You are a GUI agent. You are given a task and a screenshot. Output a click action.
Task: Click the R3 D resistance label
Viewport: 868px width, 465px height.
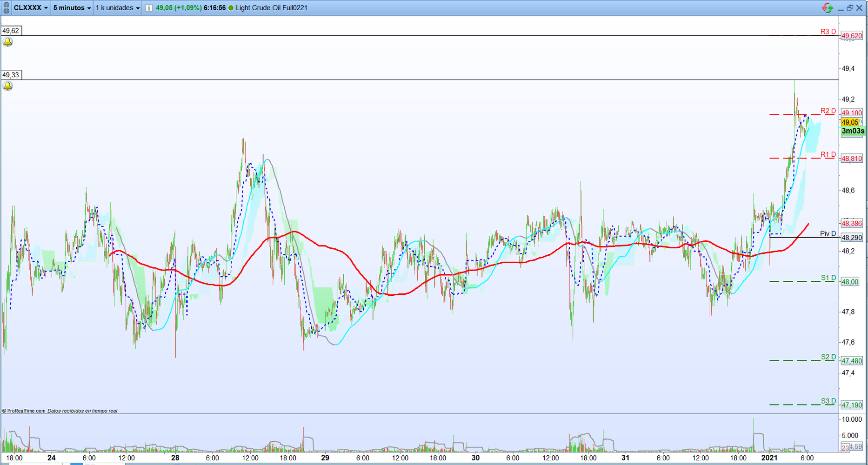point(828,32)
